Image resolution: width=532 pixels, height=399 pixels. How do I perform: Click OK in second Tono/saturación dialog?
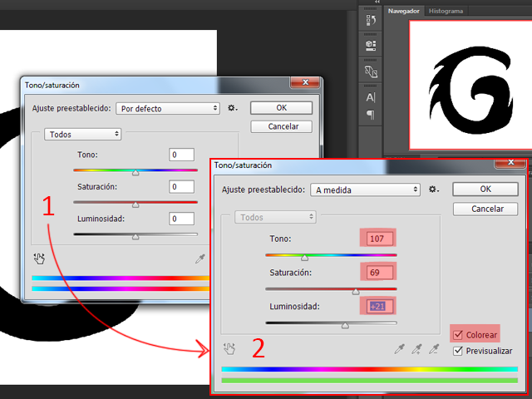[485, 189]
